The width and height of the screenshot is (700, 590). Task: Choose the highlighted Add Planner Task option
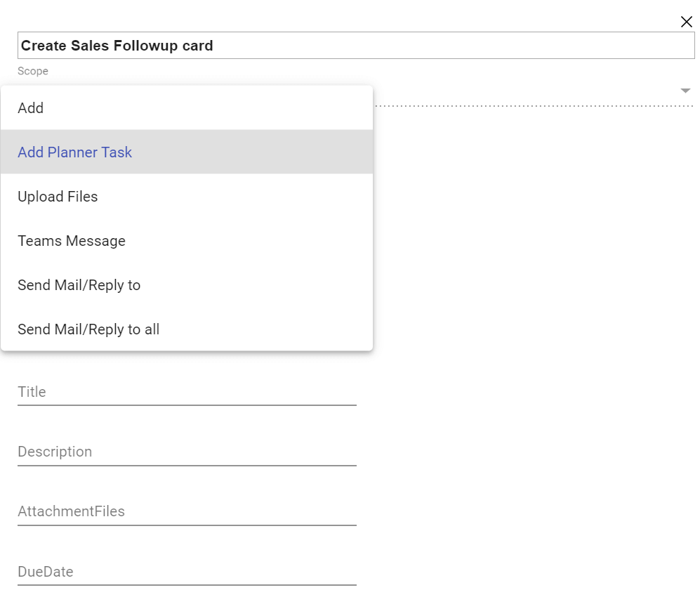point(186,152)
